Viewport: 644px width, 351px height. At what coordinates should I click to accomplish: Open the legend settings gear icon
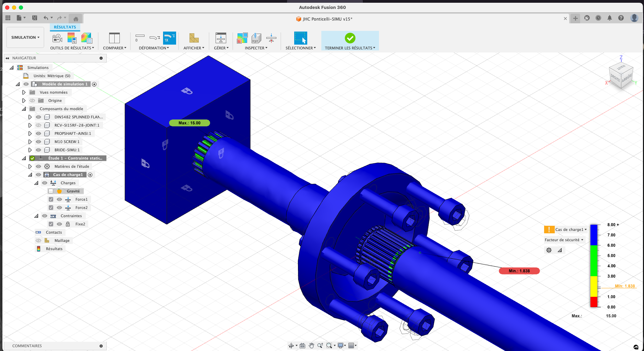point(549,250)
